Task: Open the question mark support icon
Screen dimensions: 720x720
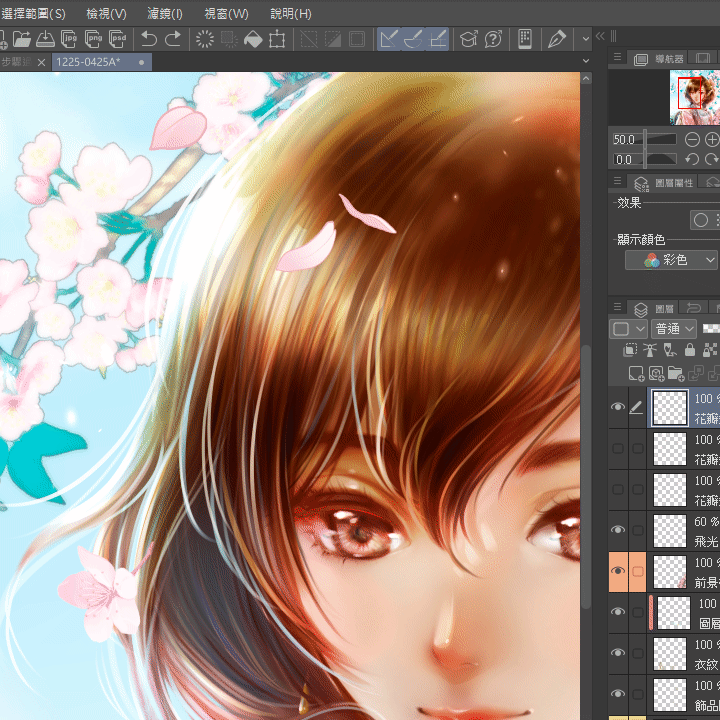Action: [493, 39]
